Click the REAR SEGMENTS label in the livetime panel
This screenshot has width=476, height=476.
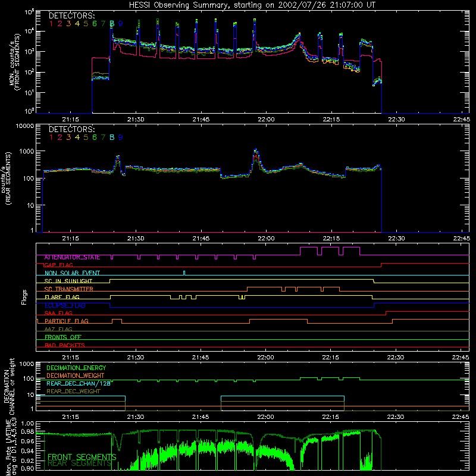[80, 464]
